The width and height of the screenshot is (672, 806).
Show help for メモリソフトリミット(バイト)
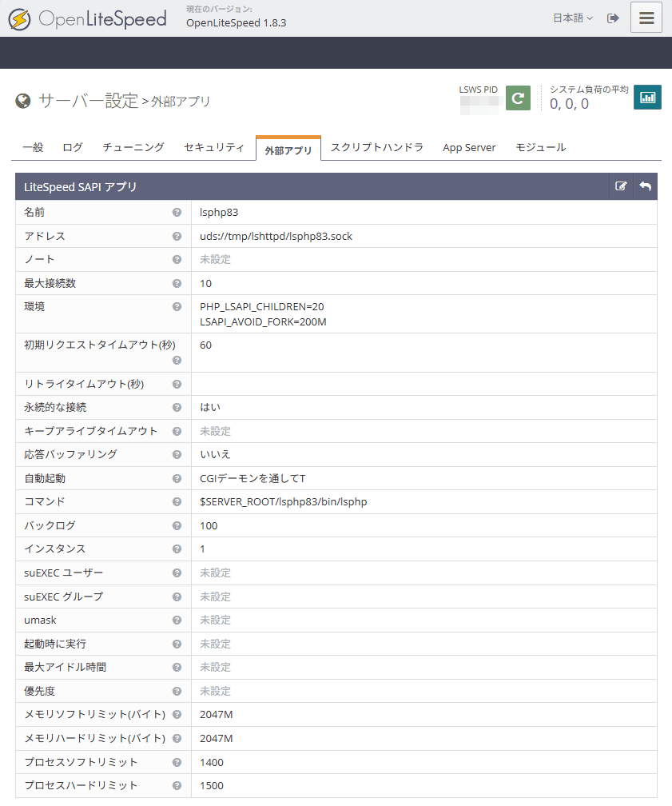177,715
